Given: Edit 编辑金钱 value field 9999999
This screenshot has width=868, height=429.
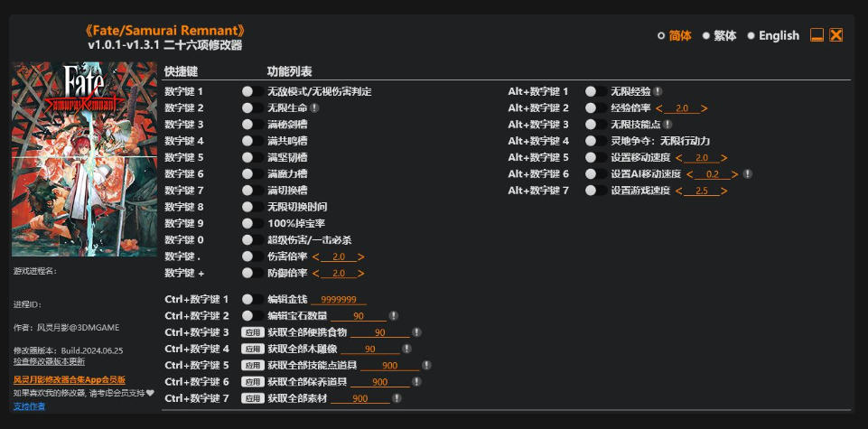Looking at the screenshot, I should pos(338,300).
